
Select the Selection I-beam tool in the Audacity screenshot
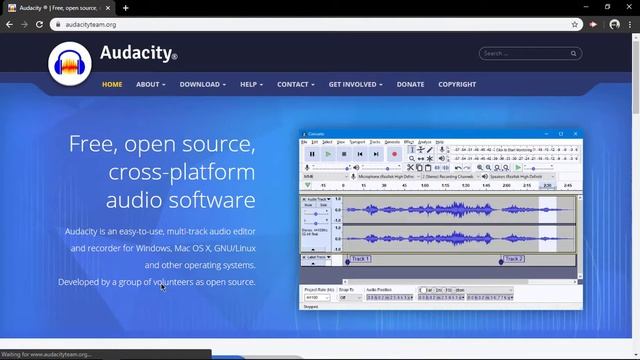(412, 149)
